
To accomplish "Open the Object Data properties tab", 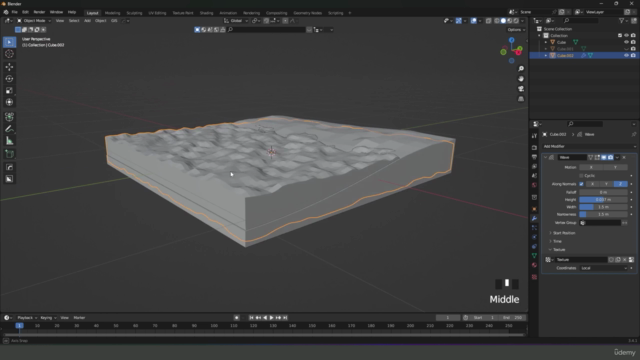I will 534,256.
